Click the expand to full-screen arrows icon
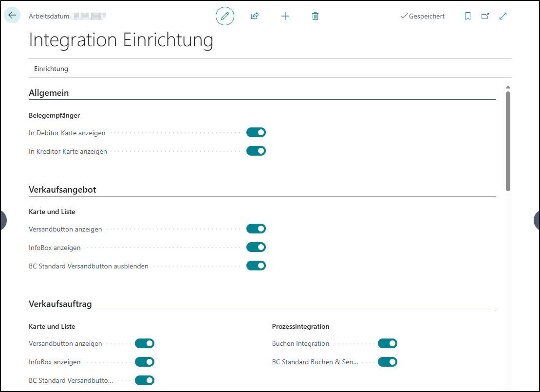 [x=503, y=16]
